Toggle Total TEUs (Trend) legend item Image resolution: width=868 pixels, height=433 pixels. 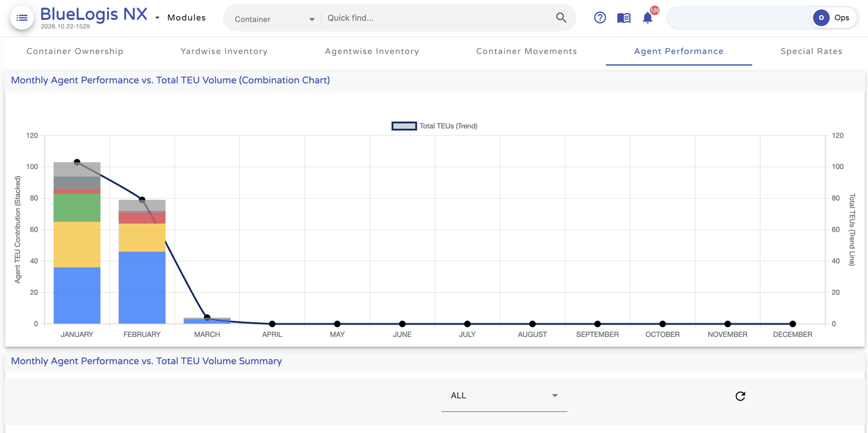[x=435, y=126]
